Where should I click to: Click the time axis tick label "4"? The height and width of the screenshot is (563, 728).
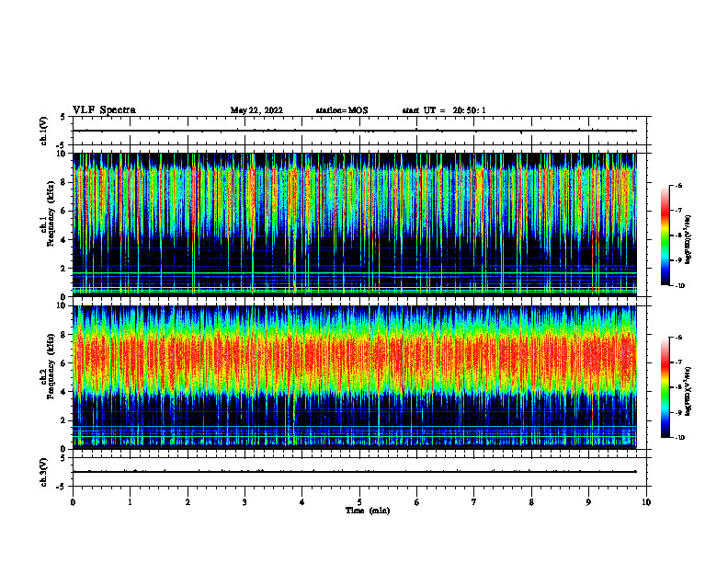[302, 502]
